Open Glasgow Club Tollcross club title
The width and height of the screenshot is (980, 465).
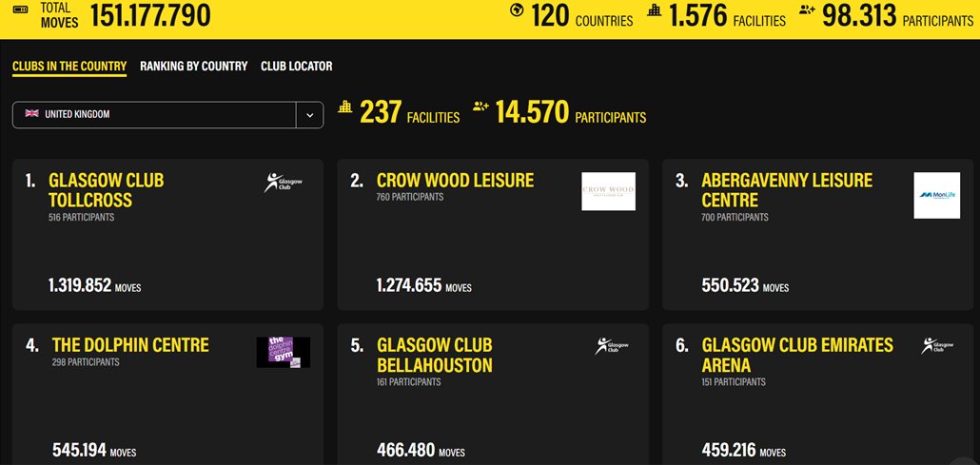pos(107,190)
